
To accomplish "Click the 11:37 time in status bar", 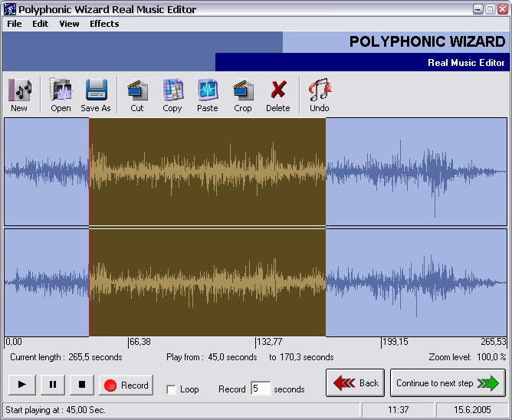I will point(398,409).
